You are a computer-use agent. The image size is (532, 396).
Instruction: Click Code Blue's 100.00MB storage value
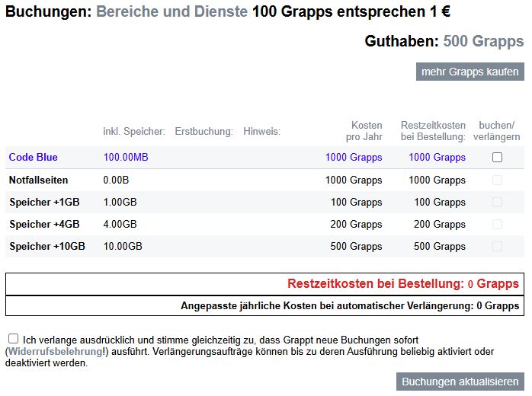126,158
